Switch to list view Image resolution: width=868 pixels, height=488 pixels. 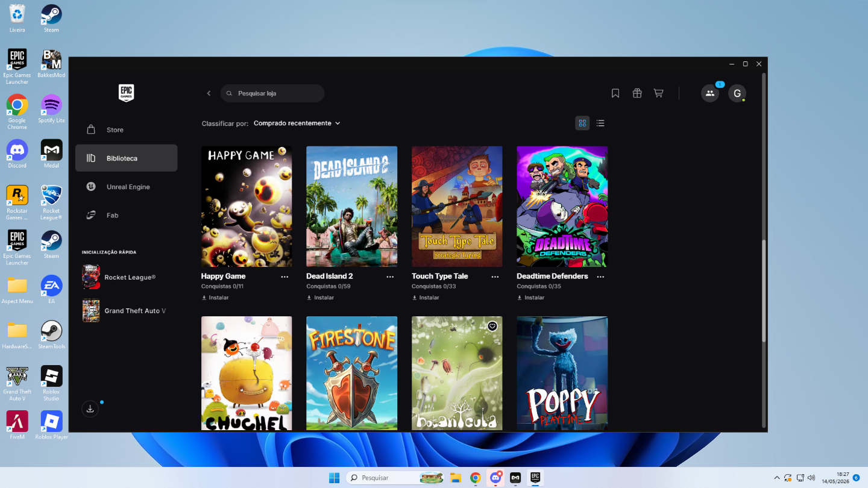click(600, 123)
